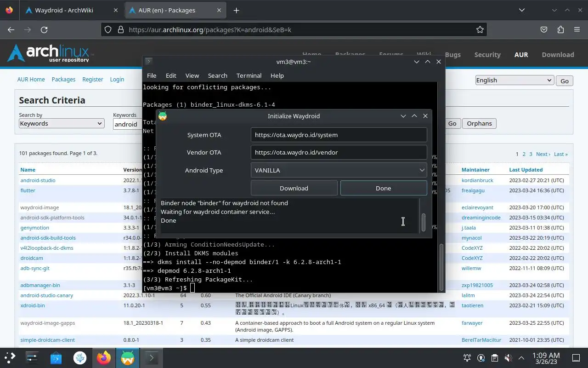Open the English language dropdown
Image resolution: width=588 pixels, height=368 pixels.
tap(514, 80)
